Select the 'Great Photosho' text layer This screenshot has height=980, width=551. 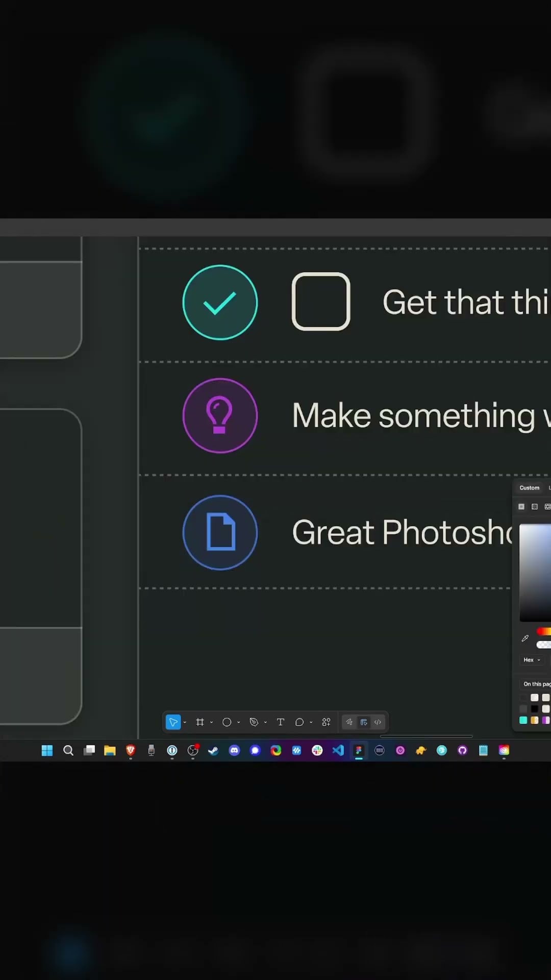click(x=403, y=532)
